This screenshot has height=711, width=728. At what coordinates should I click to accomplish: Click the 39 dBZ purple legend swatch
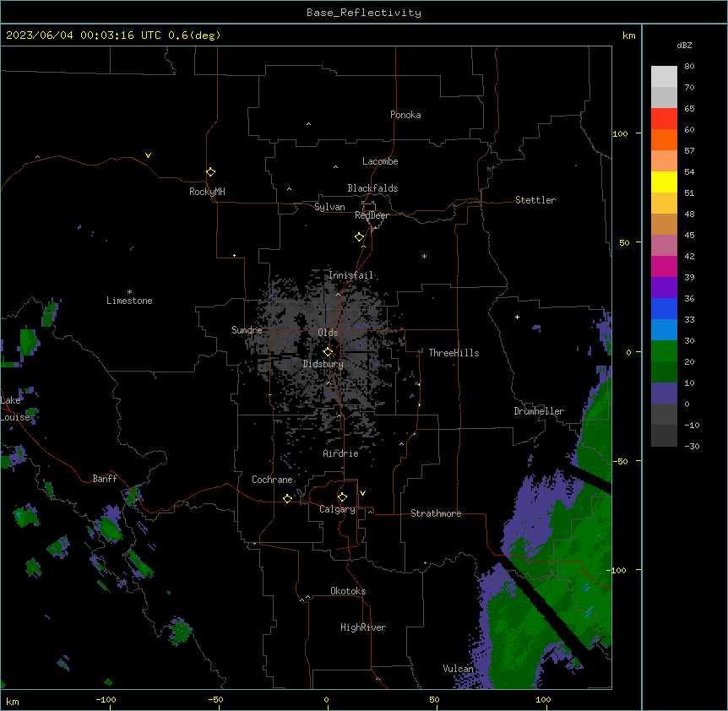click(x=664, y=288)
